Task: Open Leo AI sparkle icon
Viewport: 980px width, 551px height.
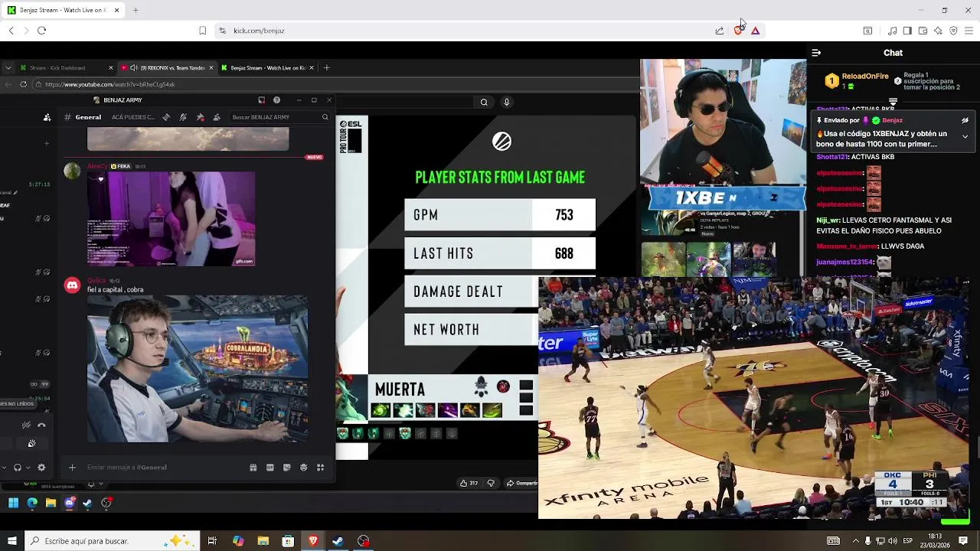Action: tap(938, 31)
